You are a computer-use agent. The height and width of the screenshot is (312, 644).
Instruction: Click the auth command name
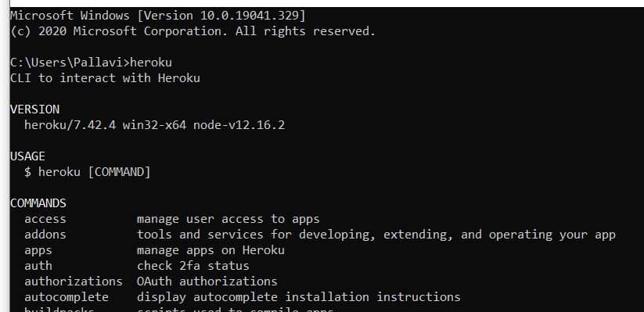(x=38, y=266)
